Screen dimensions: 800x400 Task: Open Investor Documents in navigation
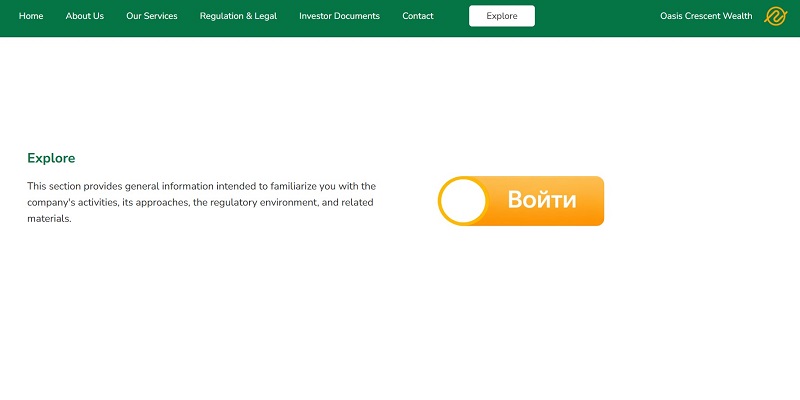(339, 16)
